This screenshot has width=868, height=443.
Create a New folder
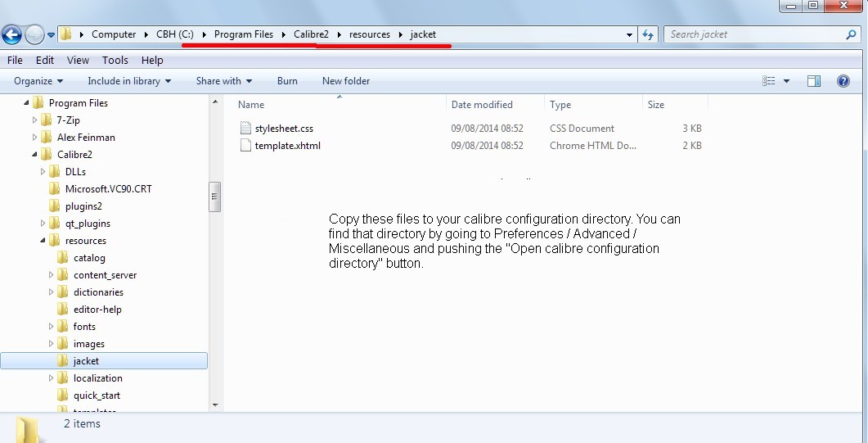[x=346, y=81]
